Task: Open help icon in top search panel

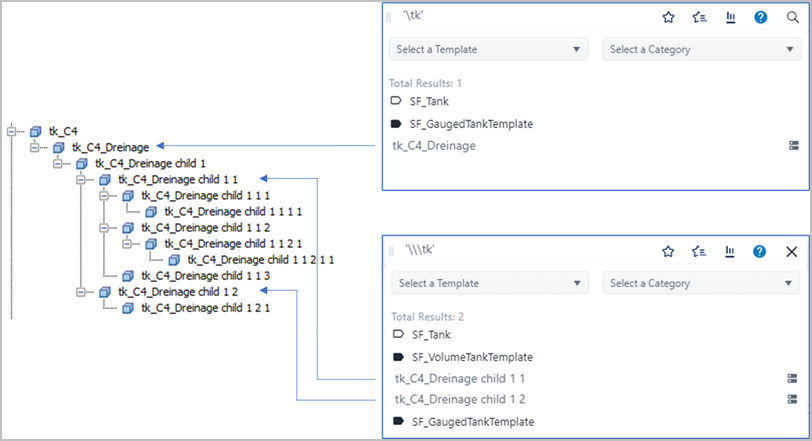Action: pyautogui.click(x=761, y=17)
